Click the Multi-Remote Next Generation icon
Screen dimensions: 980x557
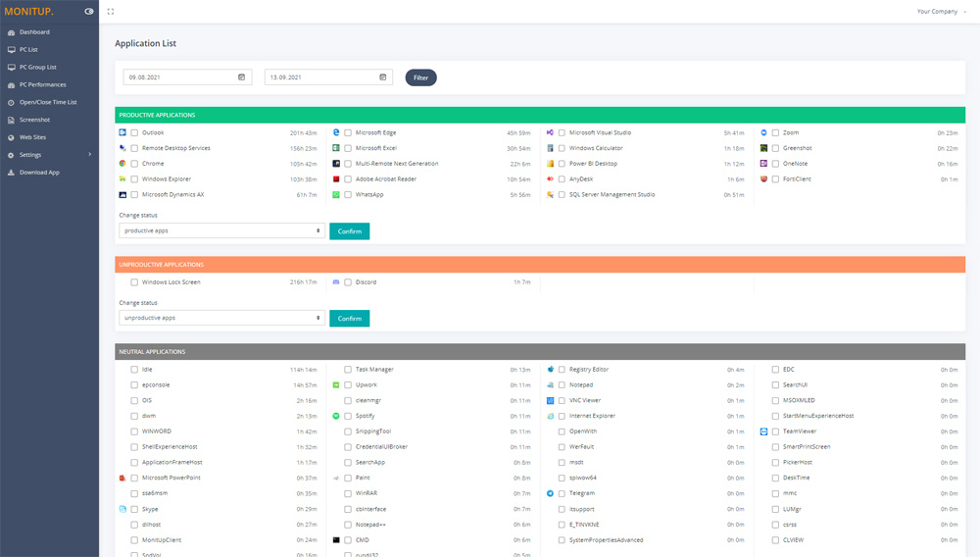[x=336, y=163]
